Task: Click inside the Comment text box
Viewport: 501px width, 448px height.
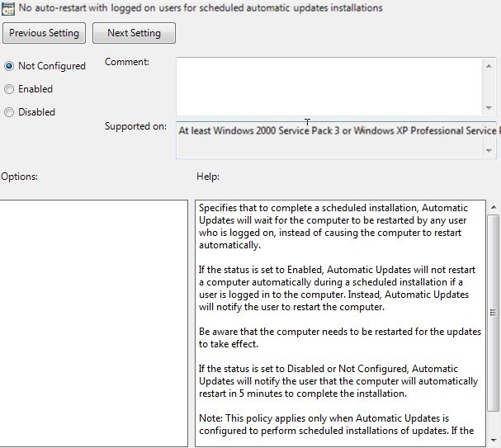Action: tap(329, 87)
